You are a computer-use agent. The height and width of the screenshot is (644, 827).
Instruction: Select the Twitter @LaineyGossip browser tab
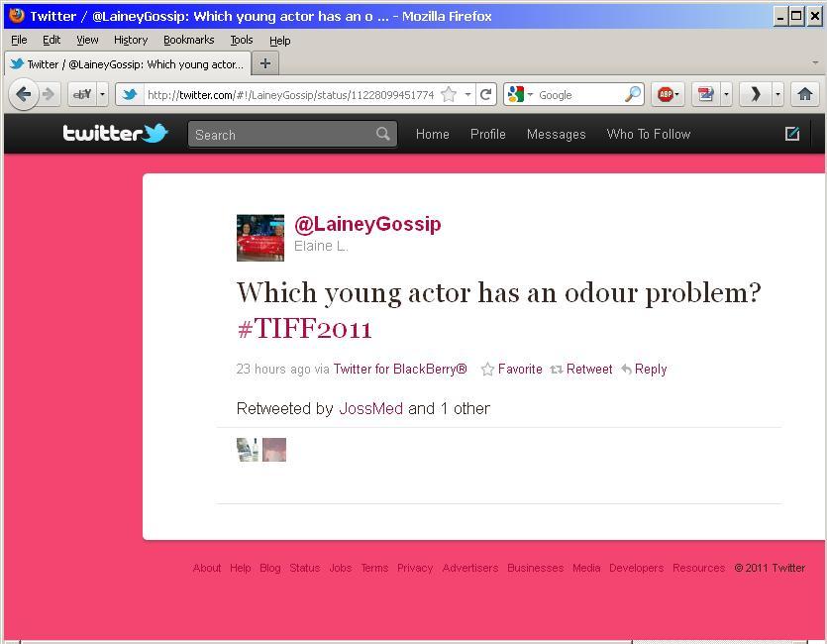(127, 63)
